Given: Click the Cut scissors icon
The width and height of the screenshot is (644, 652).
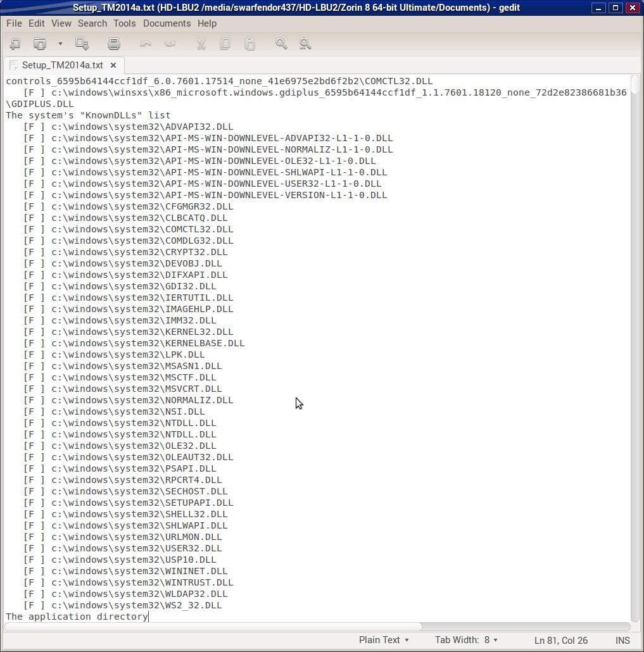Looking at the screenshot, I should [201, 44].
